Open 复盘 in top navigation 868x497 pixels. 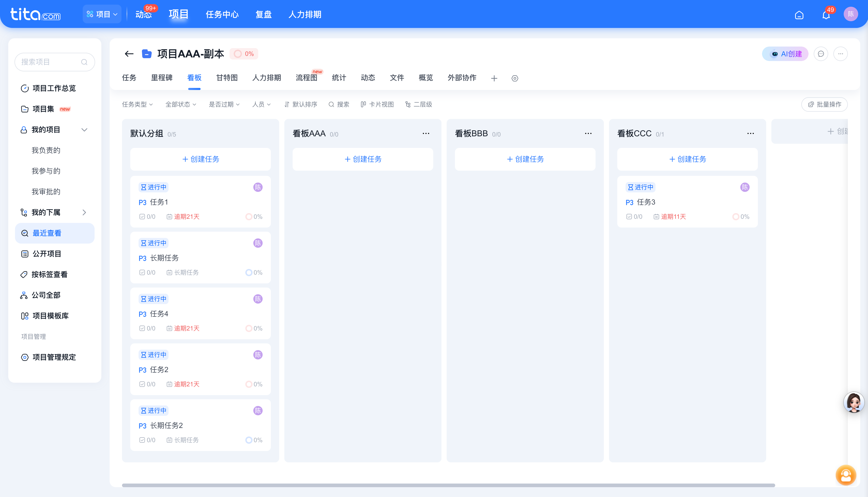[x=263, y=14]
